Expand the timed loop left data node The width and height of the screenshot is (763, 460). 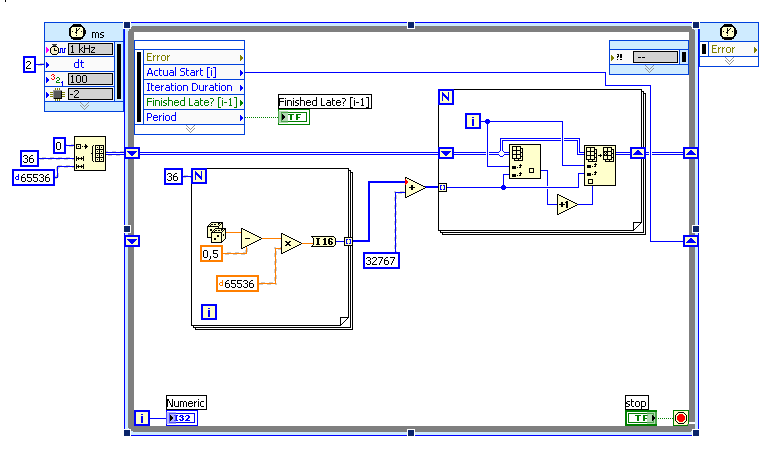tap(190, 129)
